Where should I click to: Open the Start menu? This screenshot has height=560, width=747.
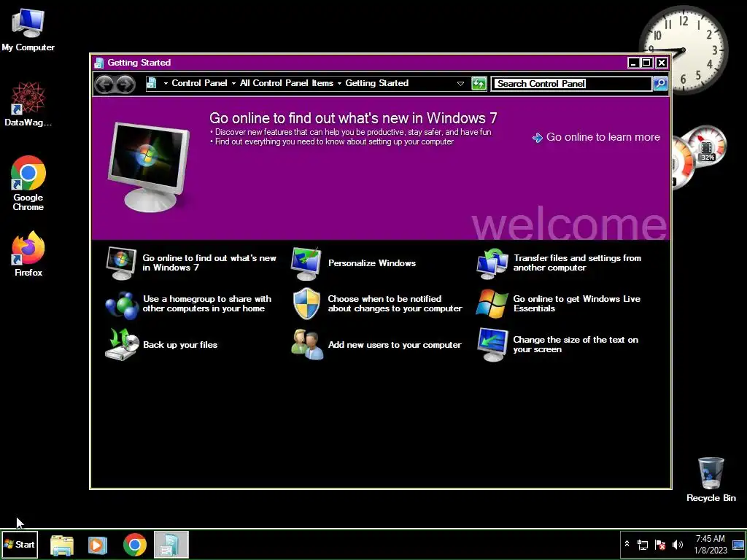coord(19,544)
